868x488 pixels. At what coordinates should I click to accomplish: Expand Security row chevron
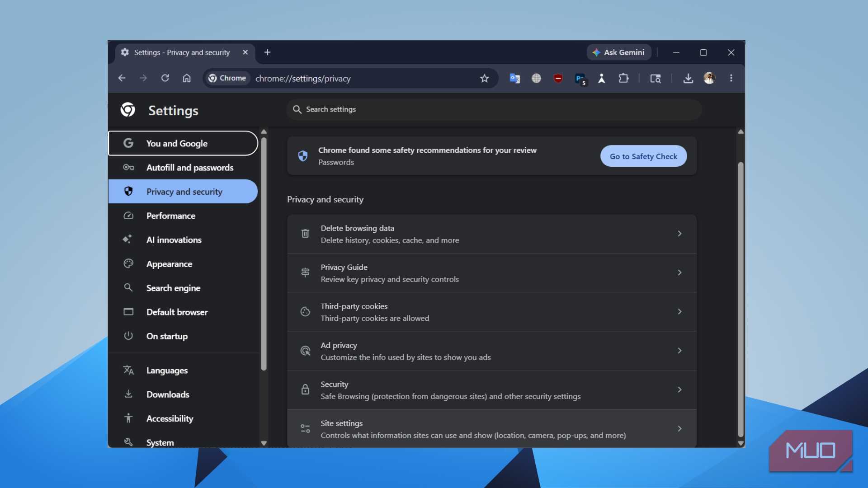[x=679, y=389]
